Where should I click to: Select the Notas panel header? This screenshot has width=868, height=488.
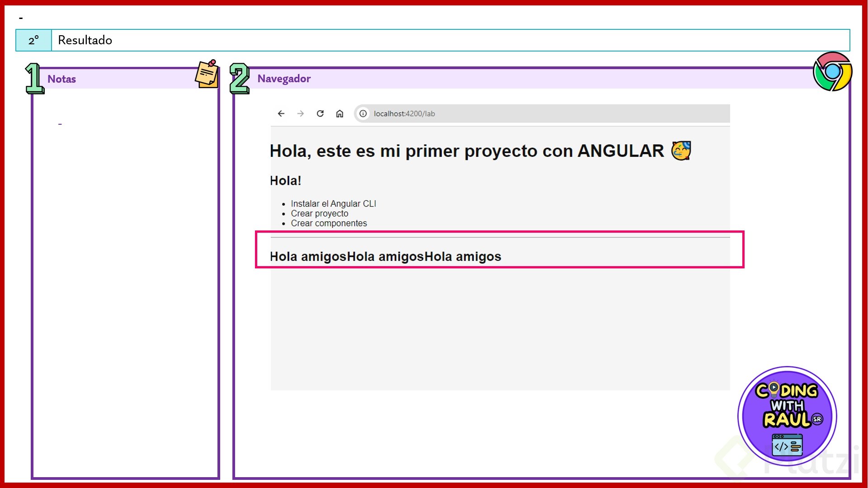62,79
